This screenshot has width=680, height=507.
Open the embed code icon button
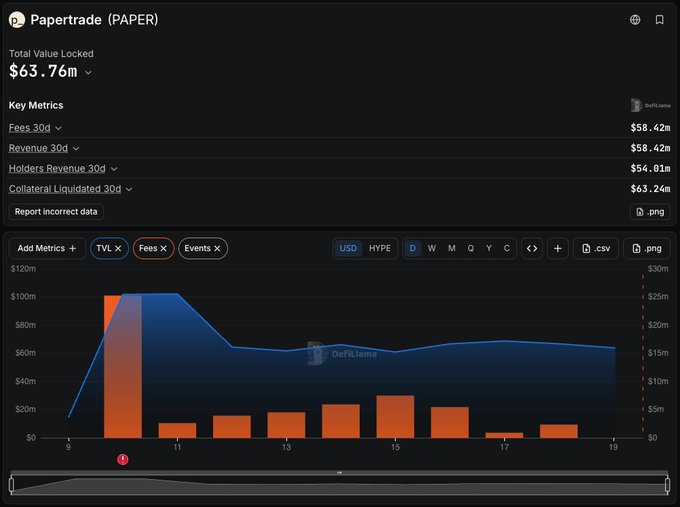[532, 248]
